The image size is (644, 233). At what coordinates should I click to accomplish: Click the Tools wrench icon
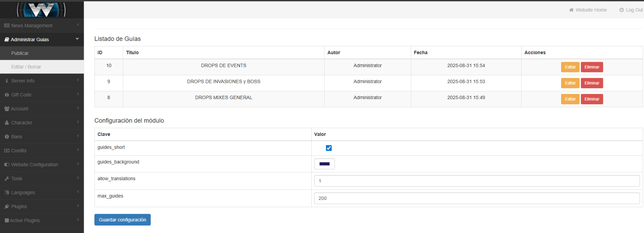(x=7, y=179)
